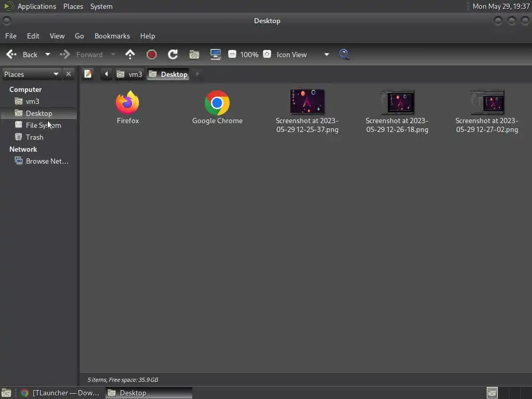Select the vm3 path bar button
The image size is (532, 399).
pyautogui.click(x=129, y=74)
